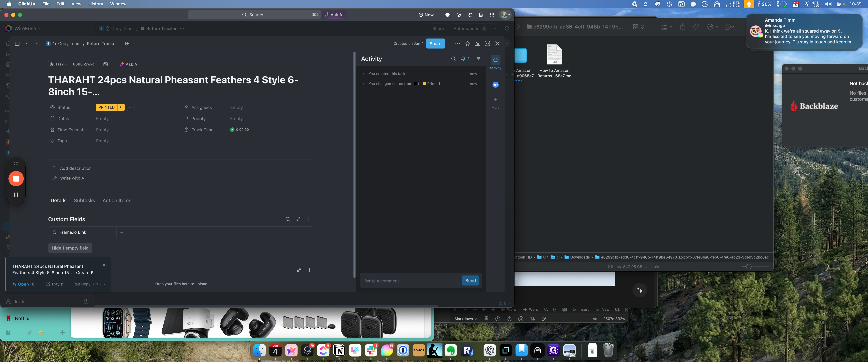The height and width of the screenshot is (362, 868).
Task: Minimize the task to tray with the arrow icon
Action: 477,43
